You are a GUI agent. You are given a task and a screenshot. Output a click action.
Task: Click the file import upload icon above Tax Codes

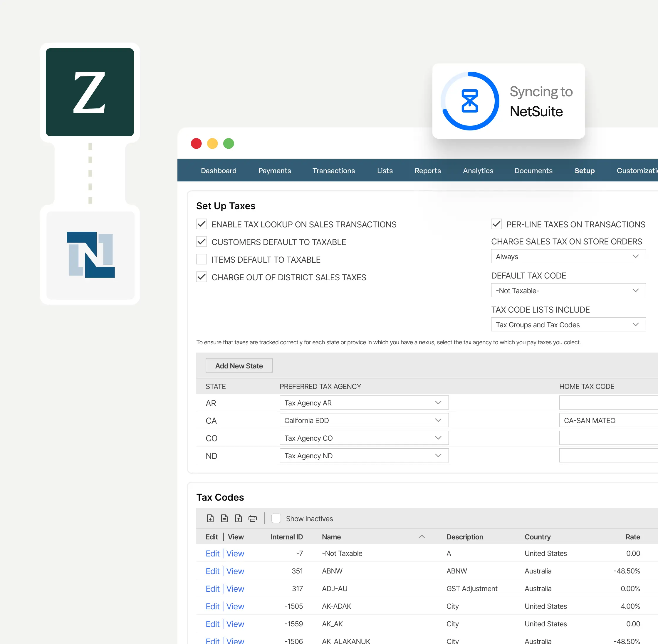tap(239, 518)
